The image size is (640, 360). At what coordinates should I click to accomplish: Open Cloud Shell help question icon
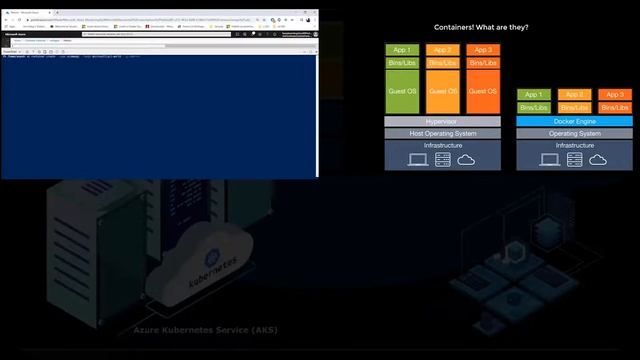pos(33,52)
